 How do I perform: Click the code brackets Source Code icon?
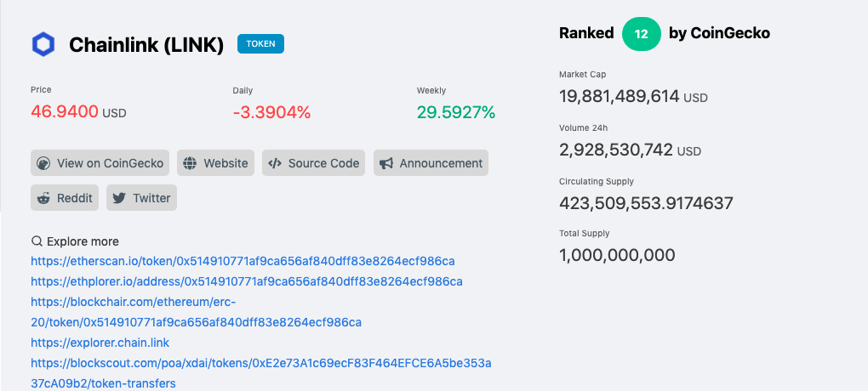[x=275, y=163]
